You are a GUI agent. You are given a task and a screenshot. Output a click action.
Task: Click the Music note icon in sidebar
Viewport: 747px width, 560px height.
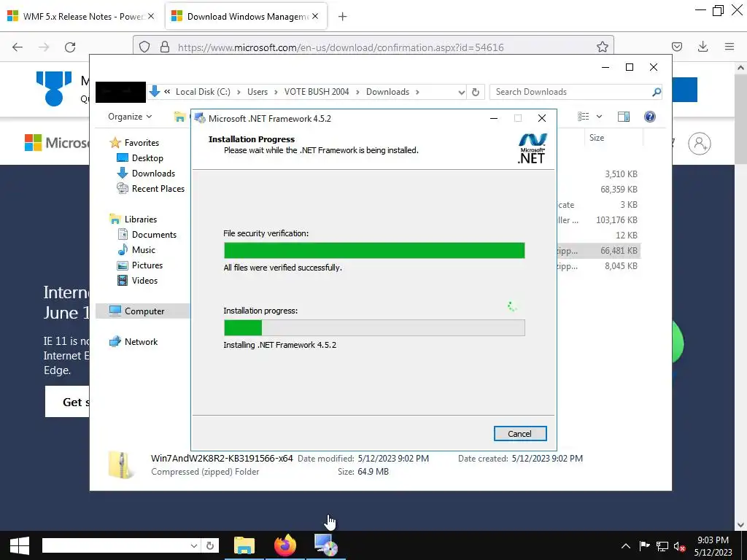point(123,249)
